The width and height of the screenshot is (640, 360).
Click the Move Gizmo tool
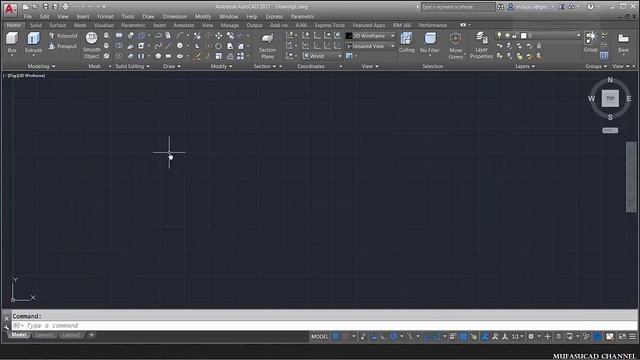[x=456, y=46]
